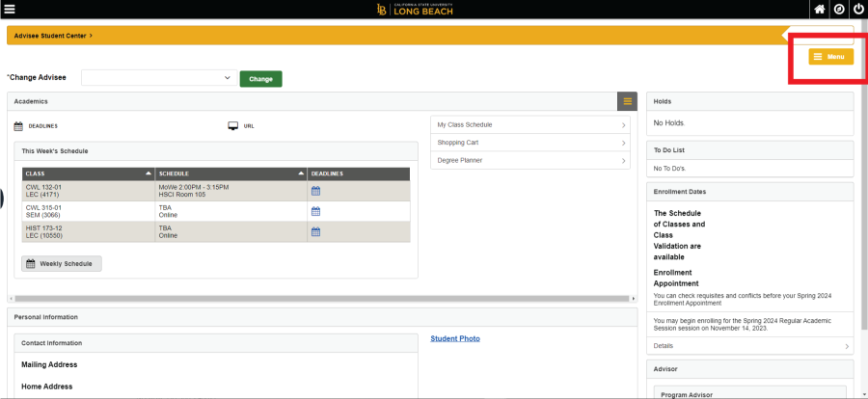Click the power sign-out icon
Viewport: 868px width, 399px height.
click(x=857, y=10)
